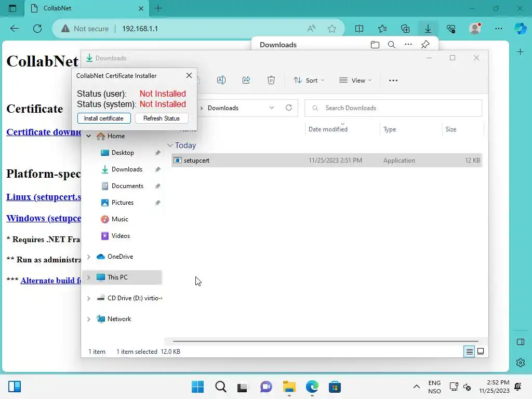Screen dimensions: 532x399
Task: Open Desktop in the navigation pane
Action: (123, 153)
